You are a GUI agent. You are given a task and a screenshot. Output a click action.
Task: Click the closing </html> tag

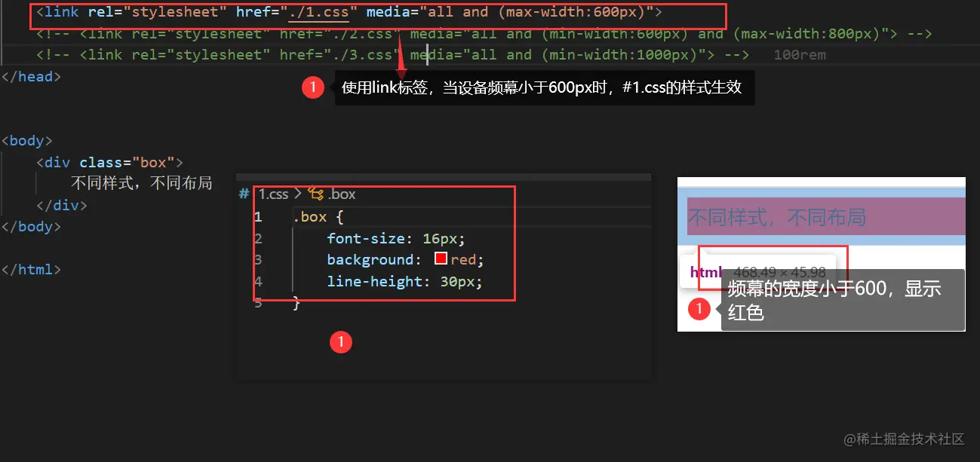pyautogui.click(x=31, y=270)
